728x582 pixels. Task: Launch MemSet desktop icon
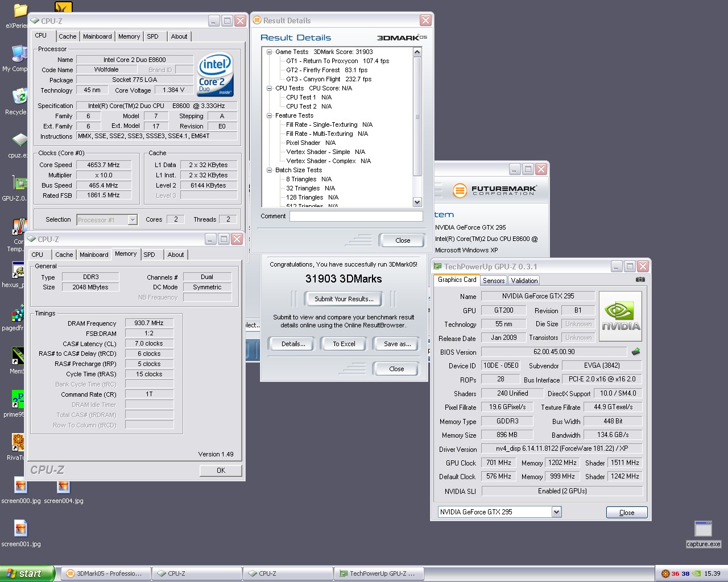(x=18, y=356)
